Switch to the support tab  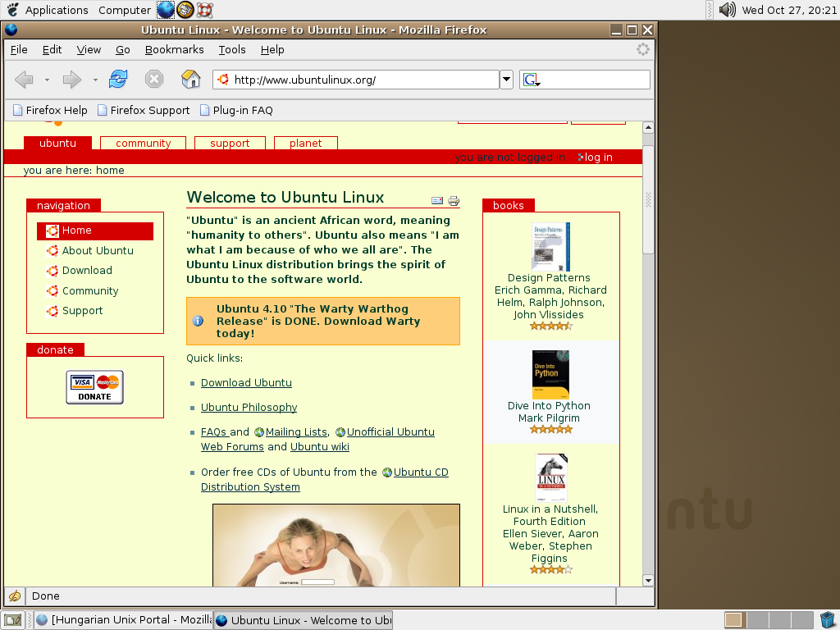pos(230,143)
